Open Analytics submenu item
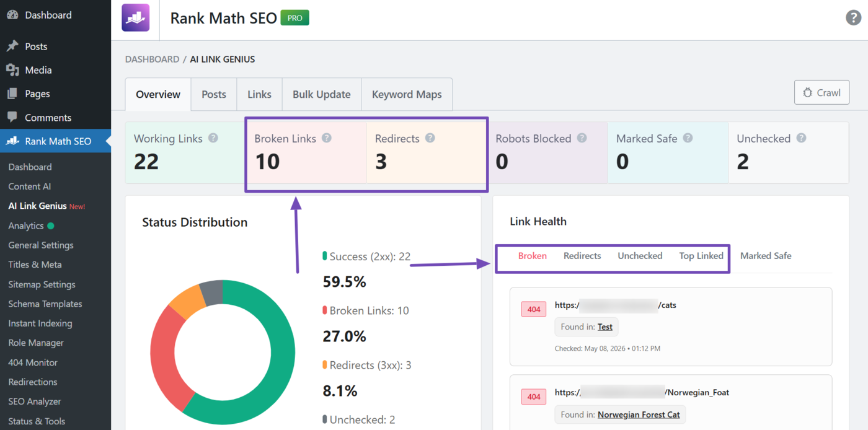Viewport: 868px width, 430px height. pyautogui.click(x=26, y=226)
